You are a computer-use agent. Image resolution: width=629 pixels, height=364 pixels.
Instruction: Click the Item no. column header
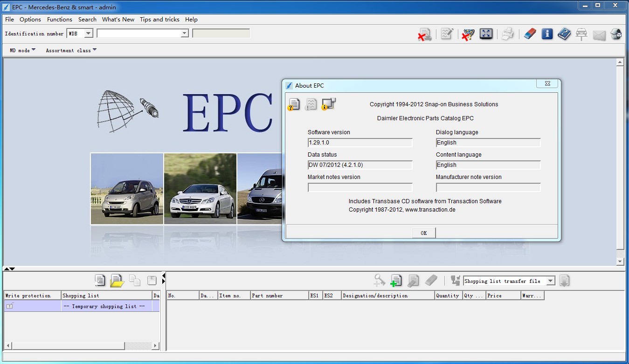[x=234, y=295]
